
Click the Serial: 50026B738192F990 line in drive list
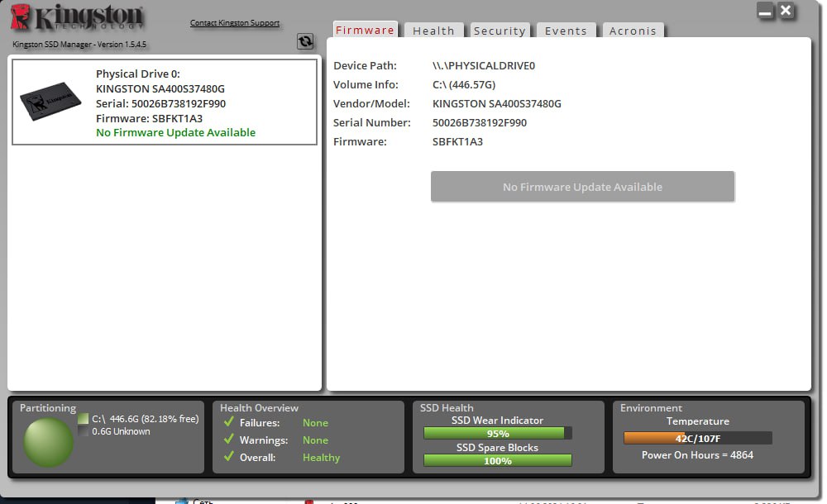coord(161,103)
